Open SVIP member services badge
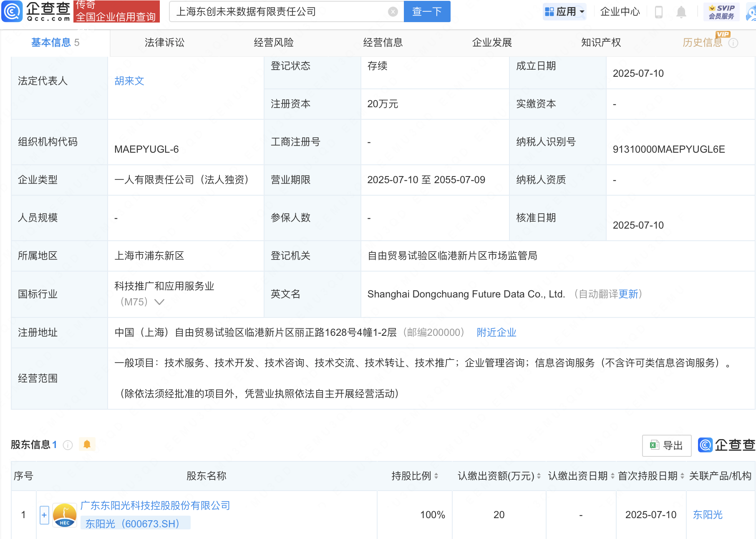This screenshot has height=539, width=756. (x=721, y=12)
